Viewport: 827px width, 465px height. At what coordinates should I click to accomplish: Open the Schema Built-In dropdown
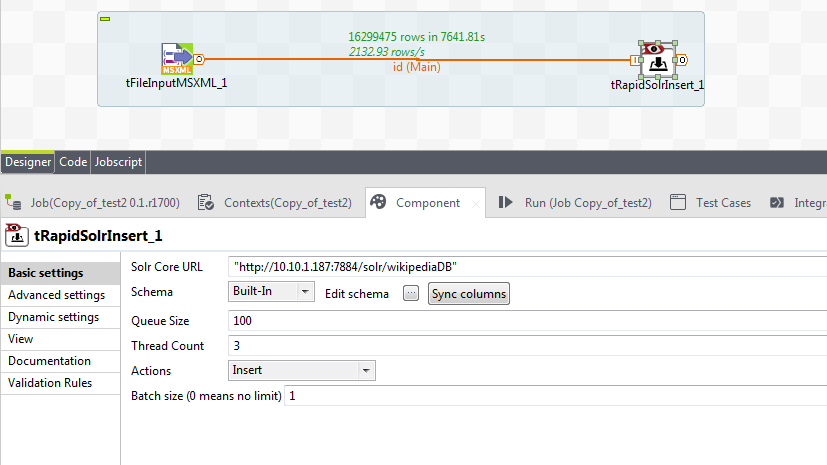click(271, 292)
